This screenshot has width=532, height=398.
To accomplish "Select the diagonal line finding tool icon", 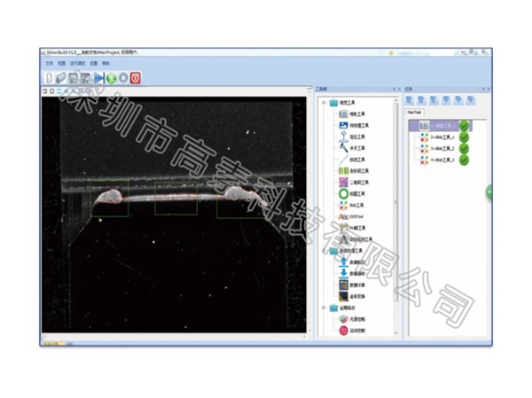I will click(343, 160).
